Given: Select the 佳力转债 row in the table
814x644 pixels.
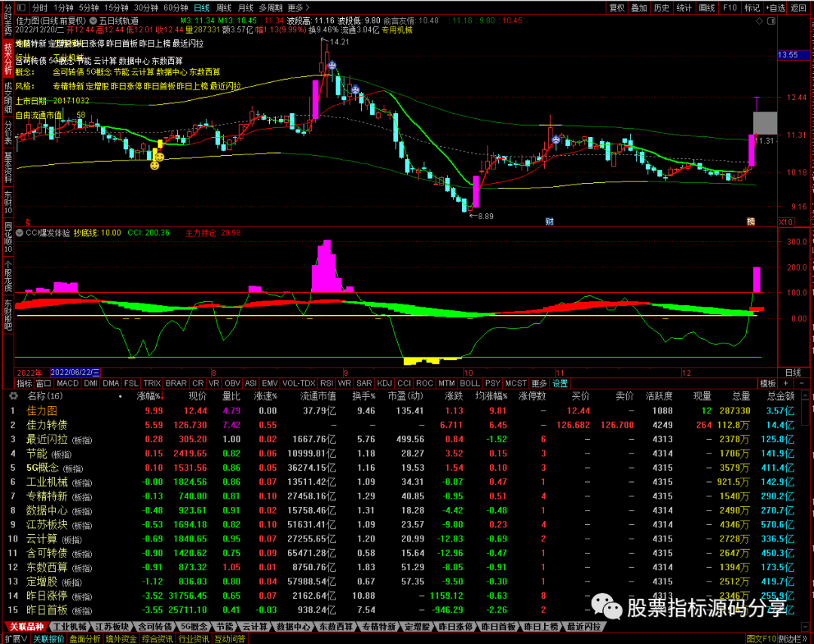Looking at the screenshot, I should [408, 425].
